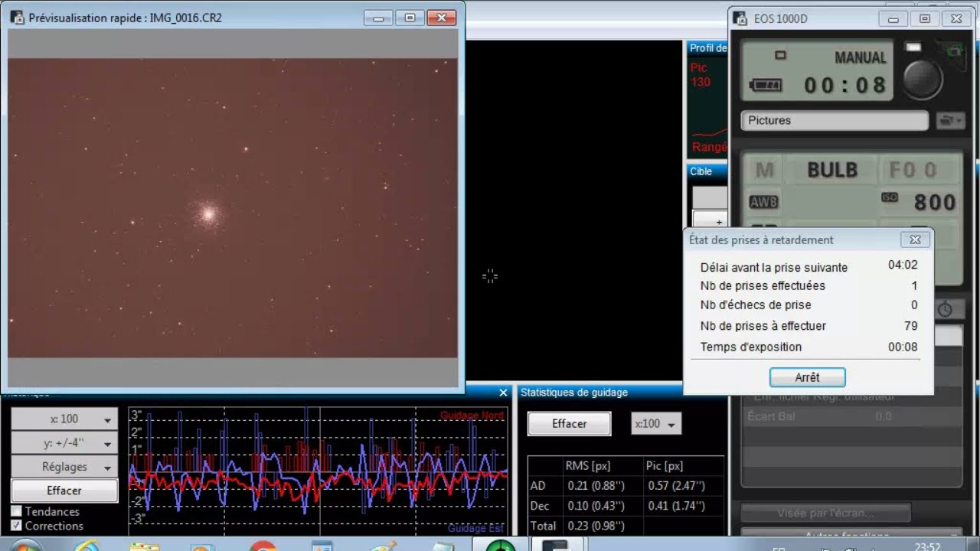Select the Cible panel label
Image resolution: width=980 pixels, height=551 pixels.
click(703, 171)
